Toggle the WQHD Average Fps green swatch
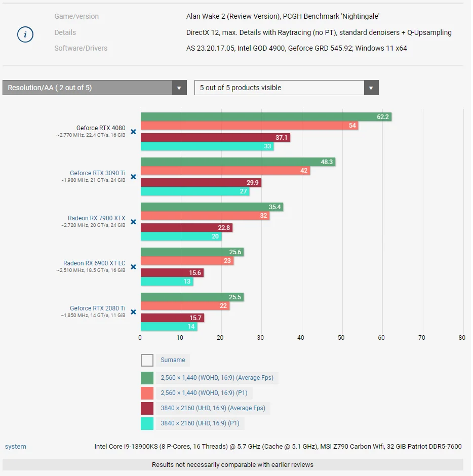Viewport: 473px width, 476px height. pyautogui.click(x=147, y=378)
